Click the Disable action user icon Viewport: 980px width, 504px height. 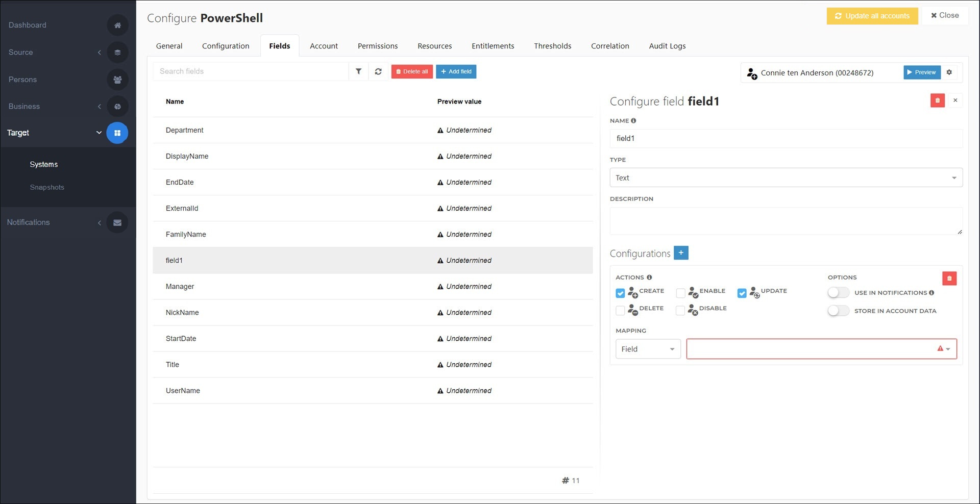pos(693,310)
